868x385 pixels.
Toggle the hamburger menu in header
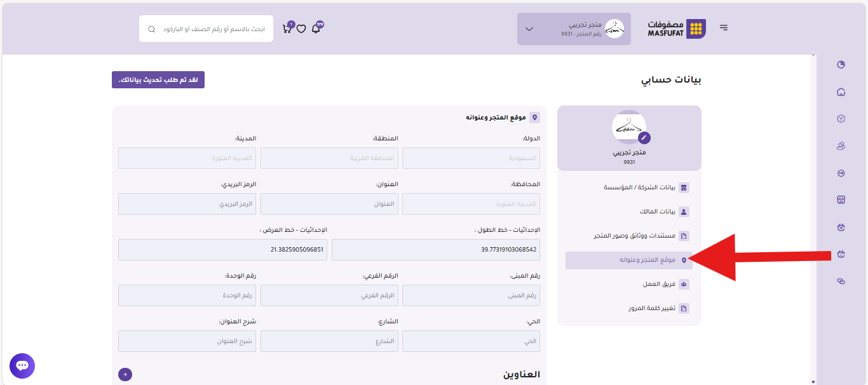724,28
